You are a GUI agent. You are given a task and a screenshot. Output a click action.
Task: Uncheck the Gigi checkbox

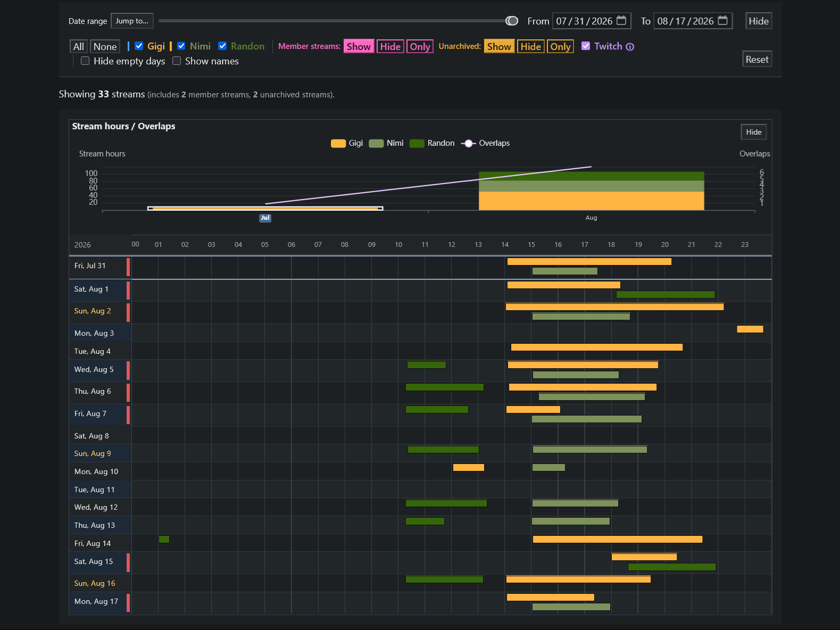(139, 46)
